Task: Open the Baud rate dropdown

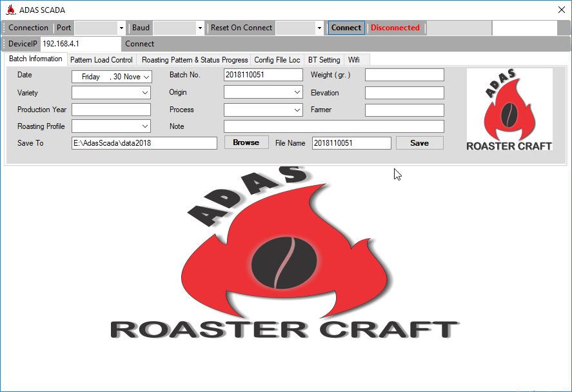Action: pyautogui.click(x=199, y=28)
